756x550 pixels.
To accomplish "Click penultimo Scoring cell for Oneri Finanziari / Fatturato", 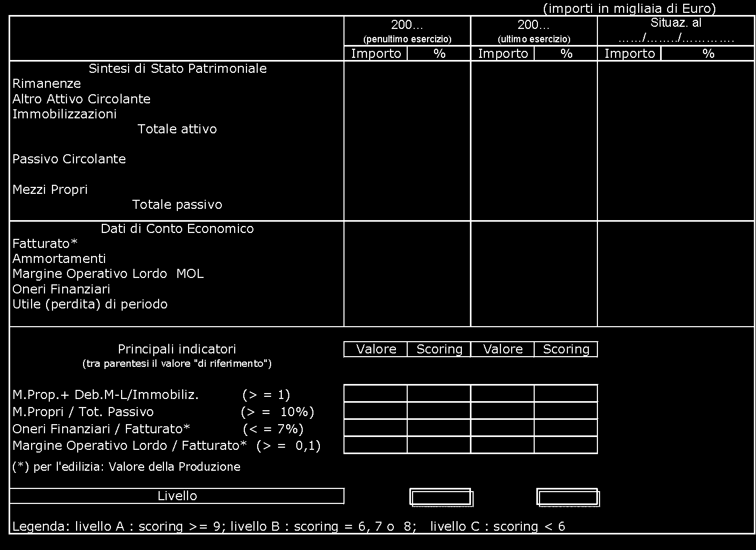I will pos(439,428).
